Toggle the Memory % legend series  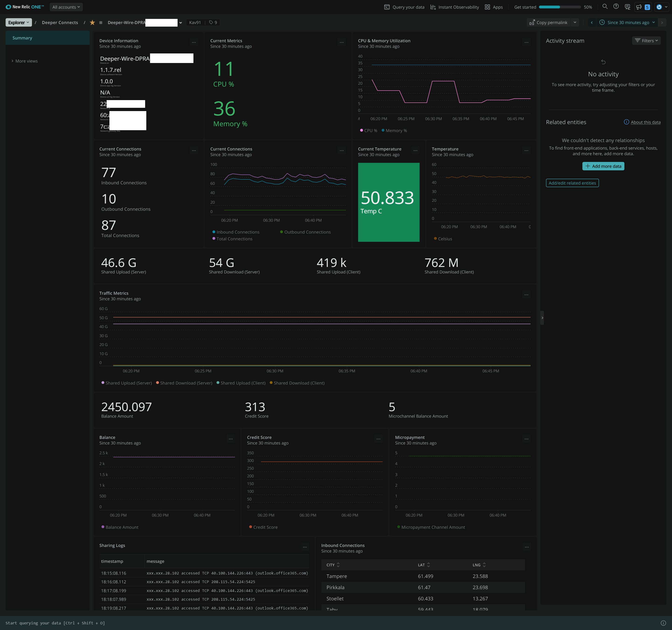(x=394, y=130)
